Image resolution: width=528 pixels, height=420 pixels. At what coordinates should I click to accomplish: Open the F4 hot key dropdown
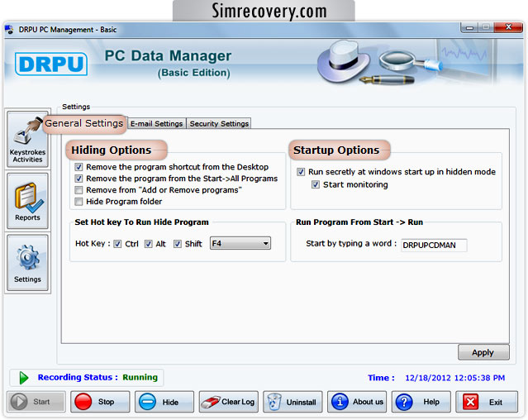coord(240,243)
